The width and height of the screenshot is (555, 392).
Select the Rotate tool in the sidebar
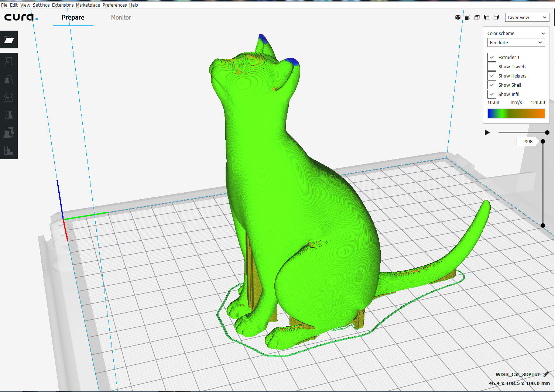coord(9,97)
